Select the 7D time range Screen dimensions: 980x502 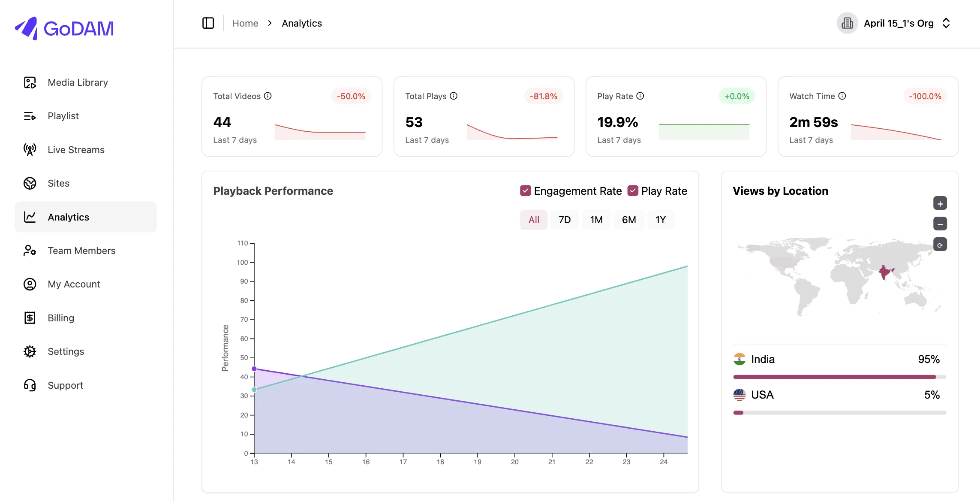click(565, 220)
